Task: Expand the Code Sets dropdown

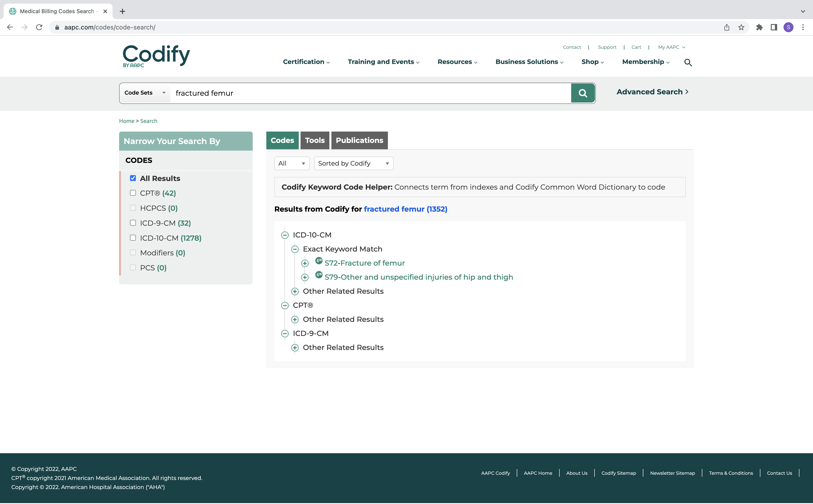Action: (x=144, y=93)
